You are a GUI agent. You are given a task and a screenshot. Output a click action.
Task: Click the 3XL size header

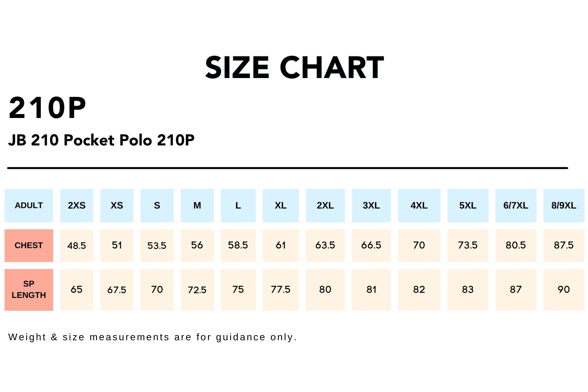pos(371,205)
